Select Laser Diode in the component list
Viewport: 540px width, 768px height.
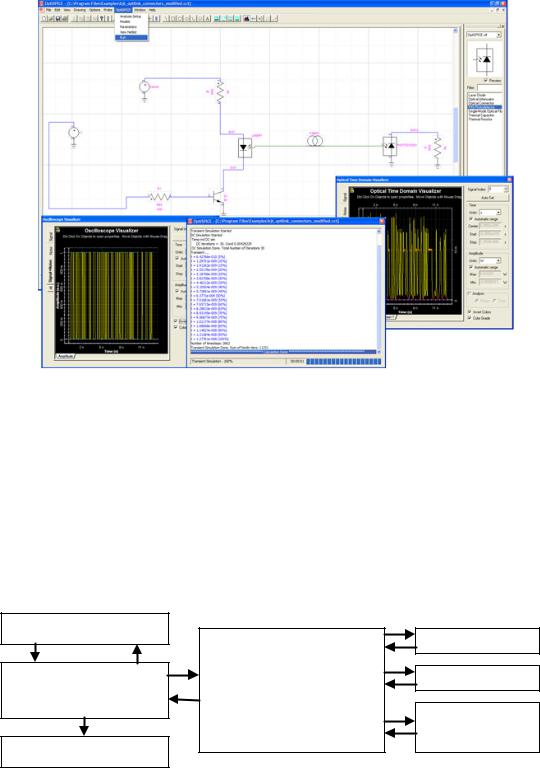click(477, 95)
